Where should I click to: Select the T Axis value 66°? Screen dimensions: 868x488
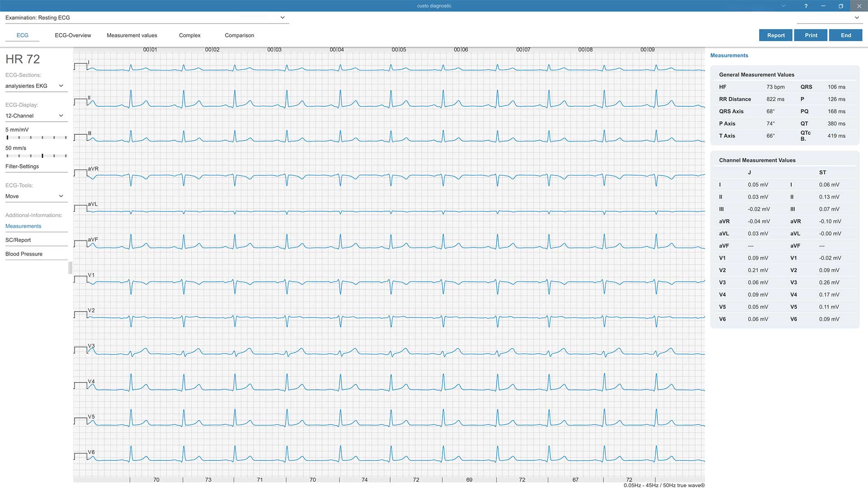click(x=770, y=136)
